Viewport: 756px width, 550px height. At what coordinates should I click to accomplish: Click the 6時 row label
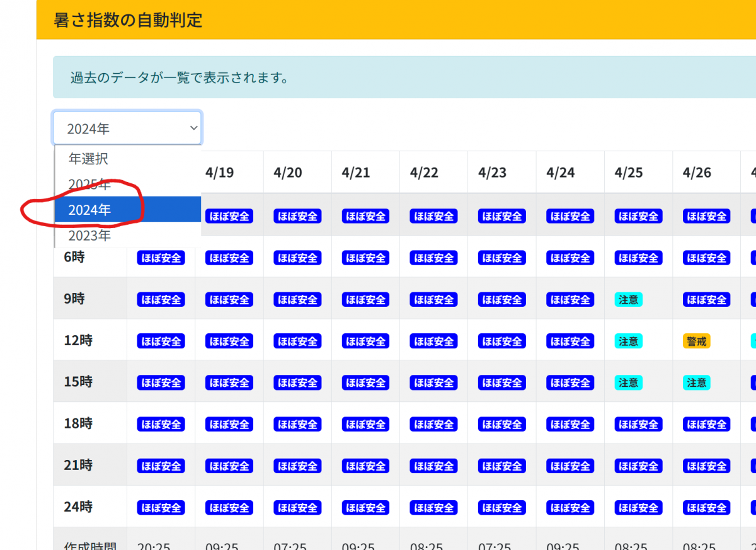coord(74,257)
